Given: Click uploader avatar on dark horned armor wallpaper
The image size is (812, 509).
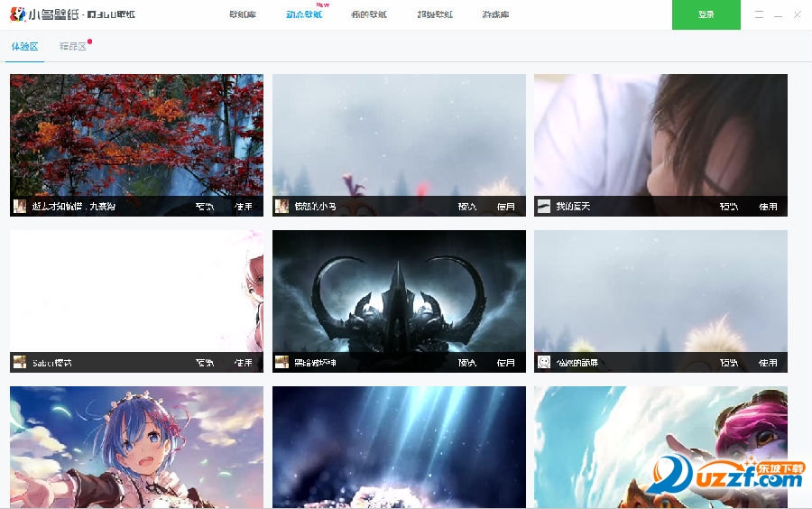Looking at the screenshot, I should pyautogui.click(x=281, y=362).
